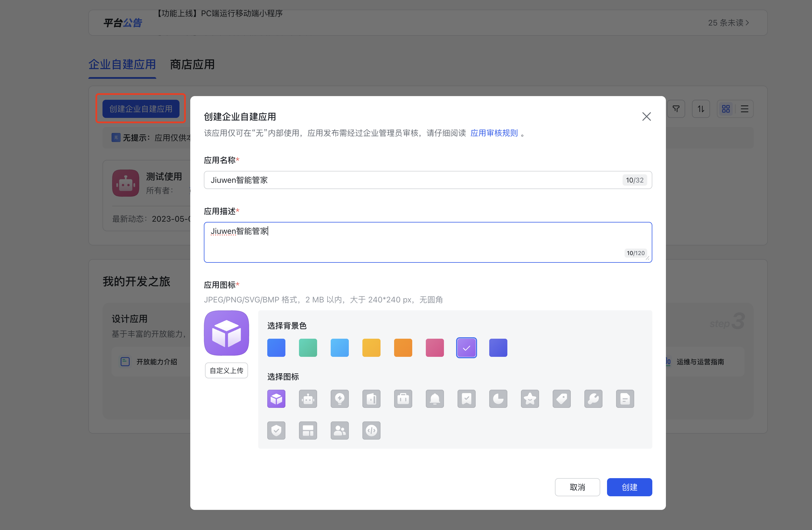The width and height of the screenshot is (812, 530).
Task: Select the wrench tool app icon
Action: pyautogui.click(x=593, y=398)
